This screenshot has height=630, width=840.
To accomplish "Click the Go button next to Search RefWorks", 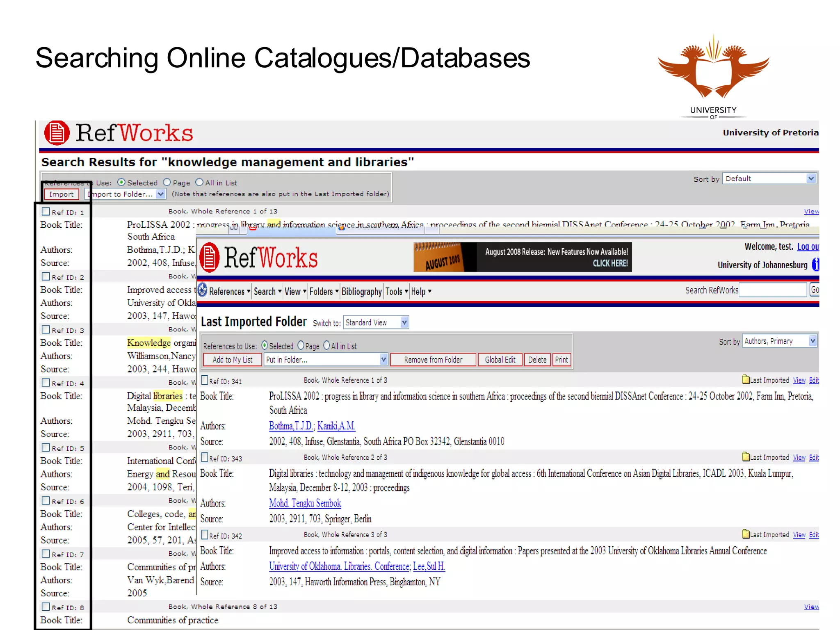I will point(815,290).
